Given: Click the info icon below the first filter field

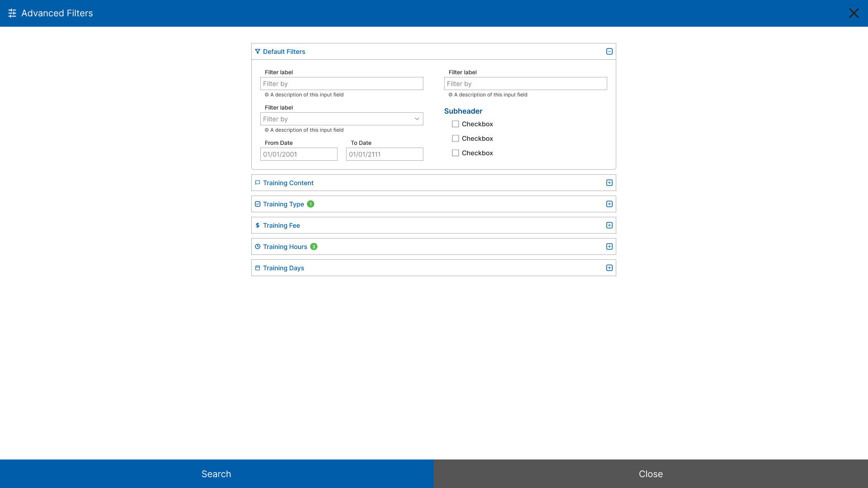Looking at the screenshot, I should click(266, 95).
